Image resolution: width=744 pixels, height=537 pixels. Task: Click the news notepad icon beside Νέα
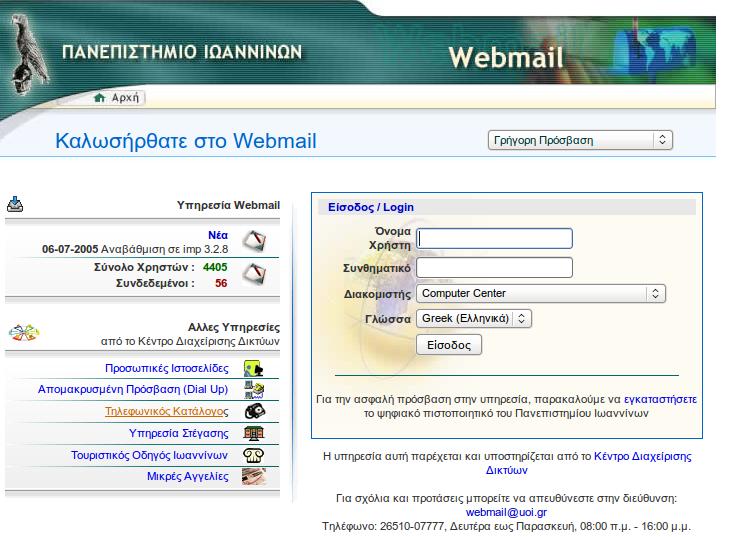coord(254,241)
